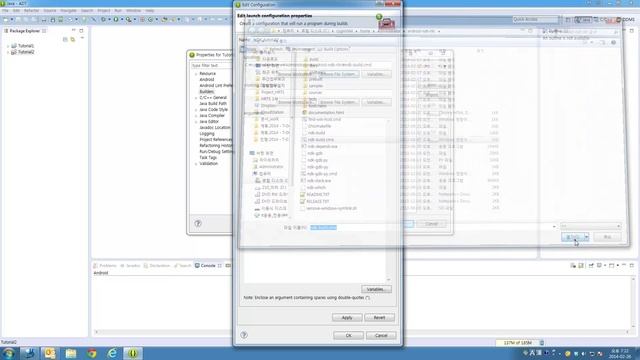Maximize the Console view
The height and width of the screenshot is (360, 640).
click(632, 265)
